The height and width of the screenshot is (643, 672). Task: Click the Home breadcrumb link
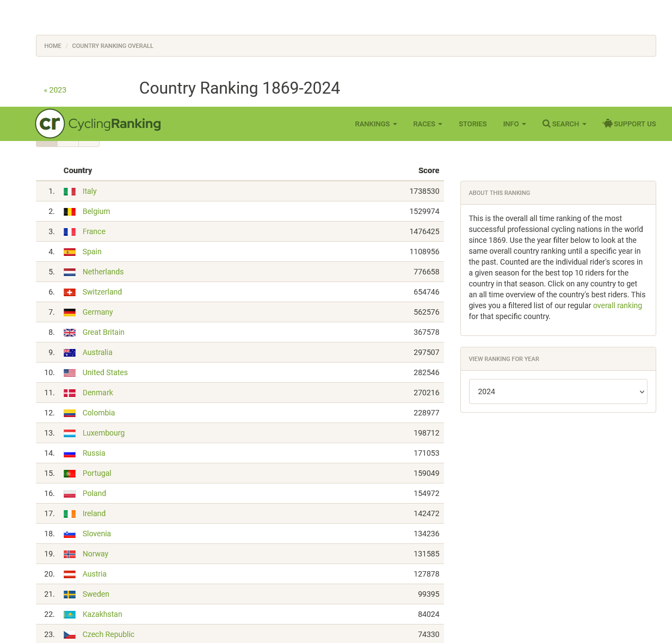pyautogui.click(x=53, y=46)
